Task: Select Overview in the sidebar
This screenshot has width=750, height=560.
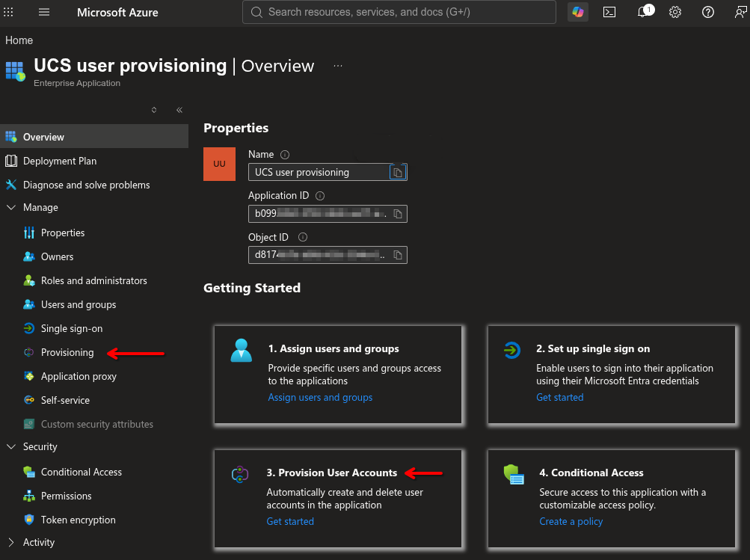Action: click(94, 137)
